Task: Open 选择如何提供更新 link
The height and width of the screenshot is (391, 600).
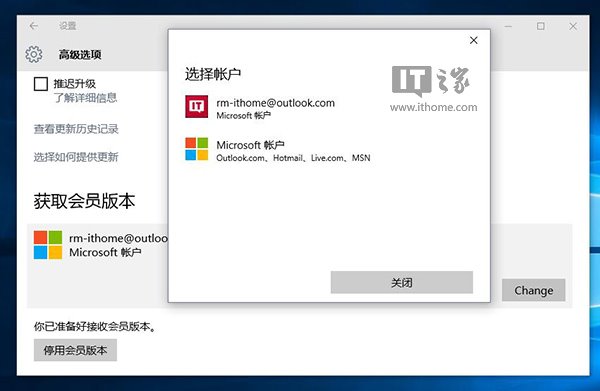Action: tap(76, 157)
